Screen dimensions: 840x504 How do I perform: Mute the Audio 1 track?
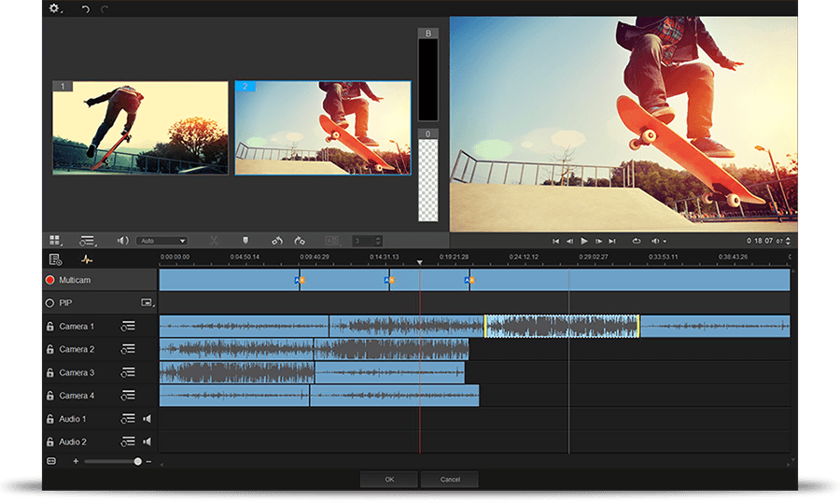click(147, 419)
